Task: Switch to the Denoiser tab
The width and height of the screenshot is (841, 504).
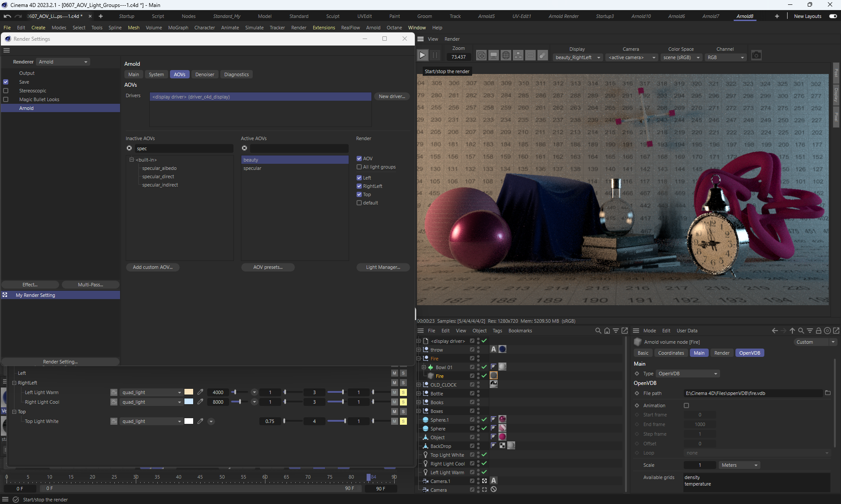Action: pos(205,74)
